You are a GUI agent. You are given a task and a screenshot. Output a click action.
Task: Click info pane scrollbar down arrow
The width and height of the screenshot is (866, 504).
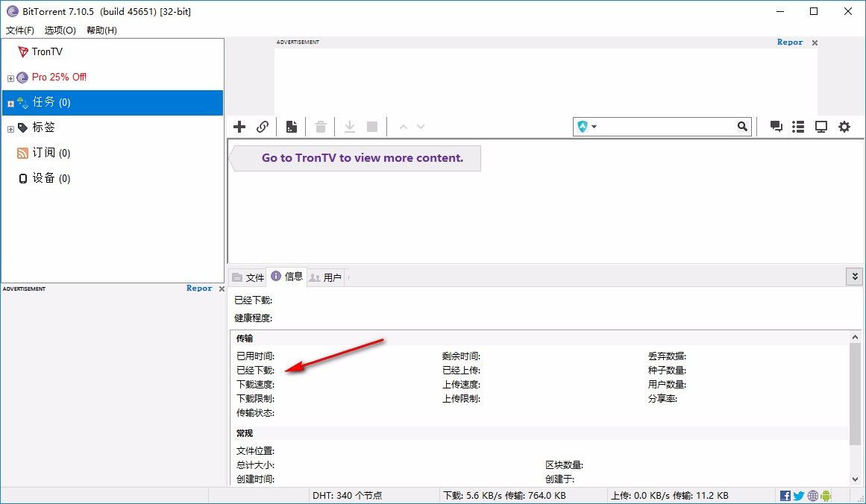(x=855, y=479)
